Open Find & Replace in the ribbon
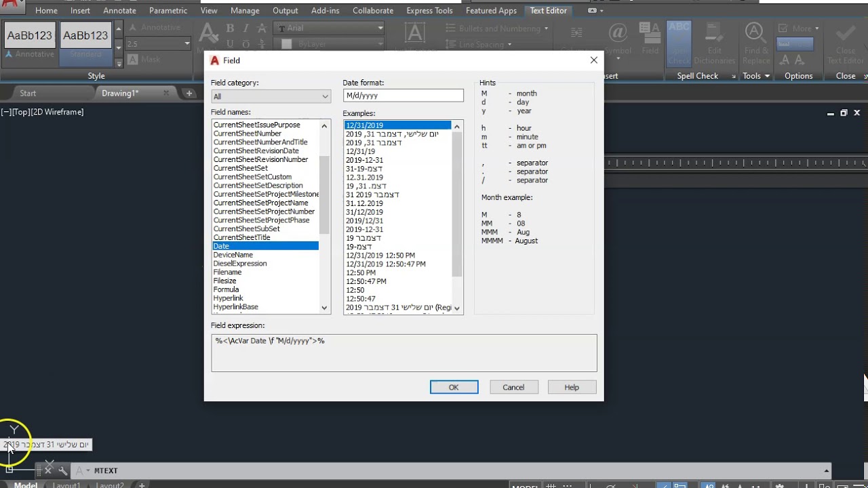Image resolution: width=868 pixels, height=488 pixels. (755, 42)
